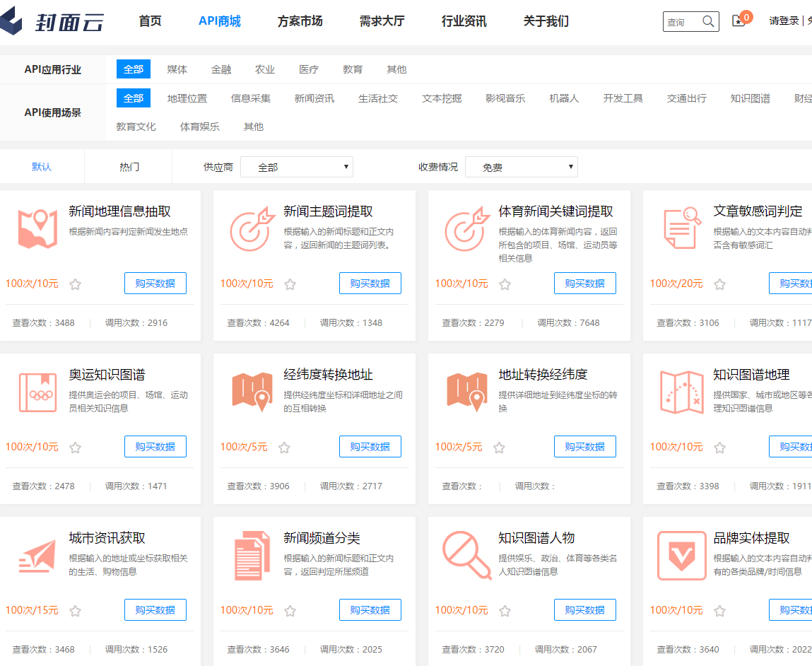Select the target icon on 体育新闻关键词提取
Viewport: 812px width, 666px height.
coord(466,226)
